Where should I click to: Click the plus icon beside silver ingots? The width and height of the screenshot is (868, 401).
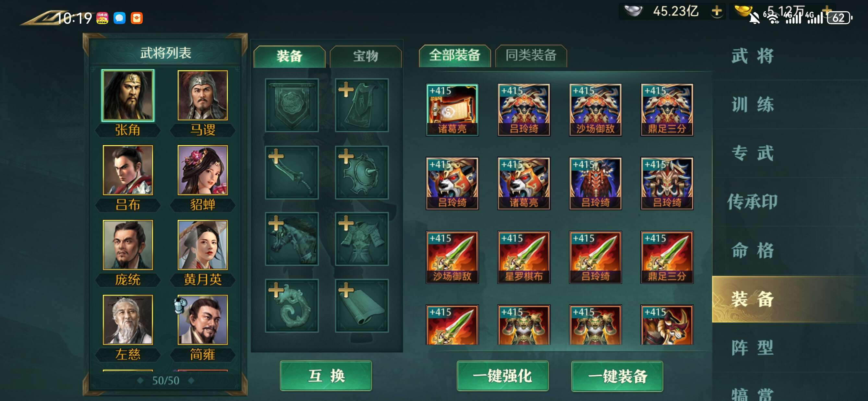[717, 11]
